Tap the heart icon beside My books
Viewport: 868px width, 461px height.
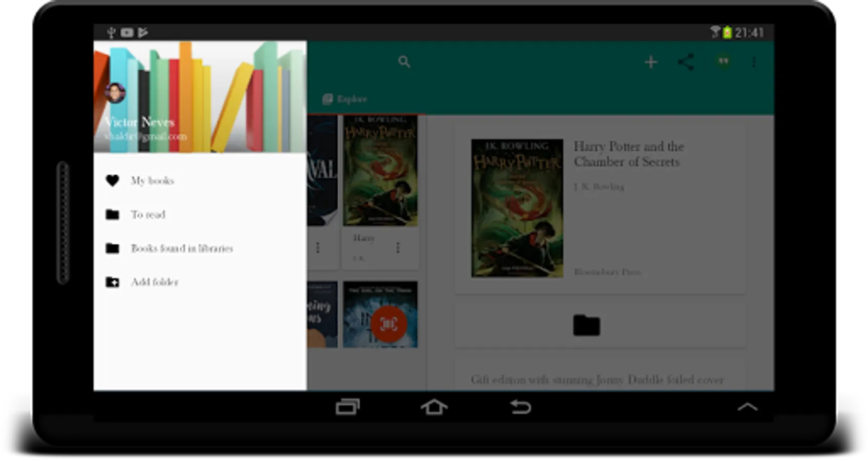112,180
